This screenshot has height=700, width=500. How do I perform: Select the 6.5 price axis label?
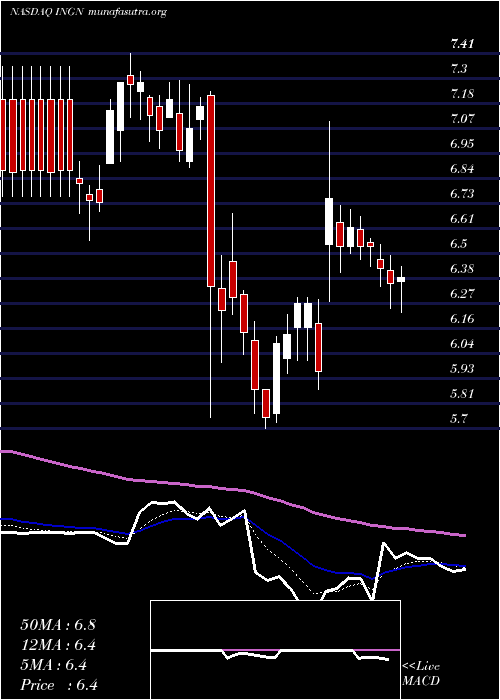tap(459, 244)
